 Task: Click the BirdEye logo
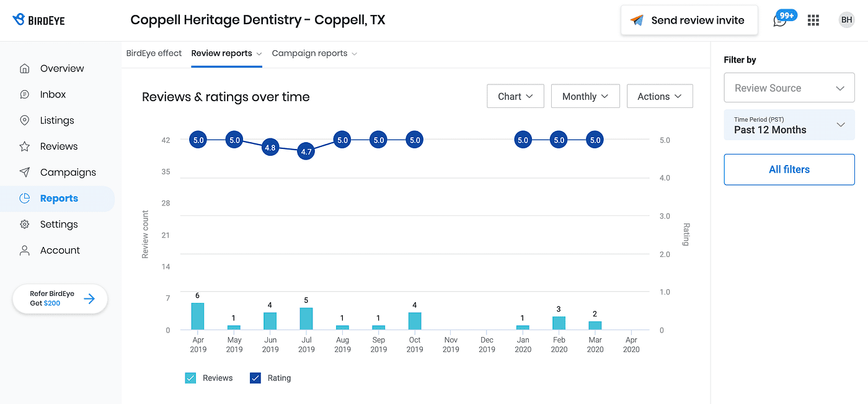[38, 20]
